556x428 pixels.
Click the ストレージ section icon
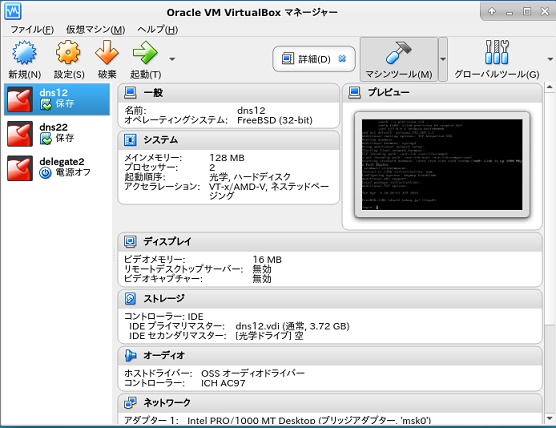130,299
